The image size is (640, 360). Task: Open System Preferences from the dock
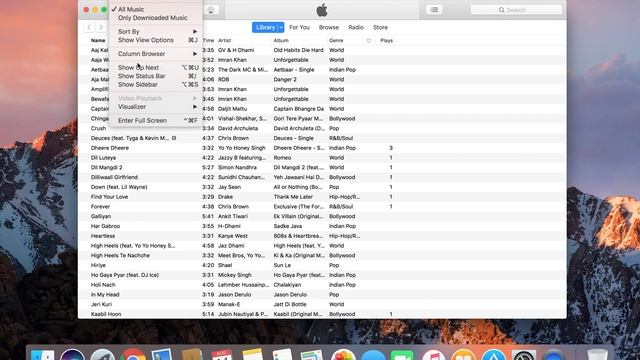point(524,354)
